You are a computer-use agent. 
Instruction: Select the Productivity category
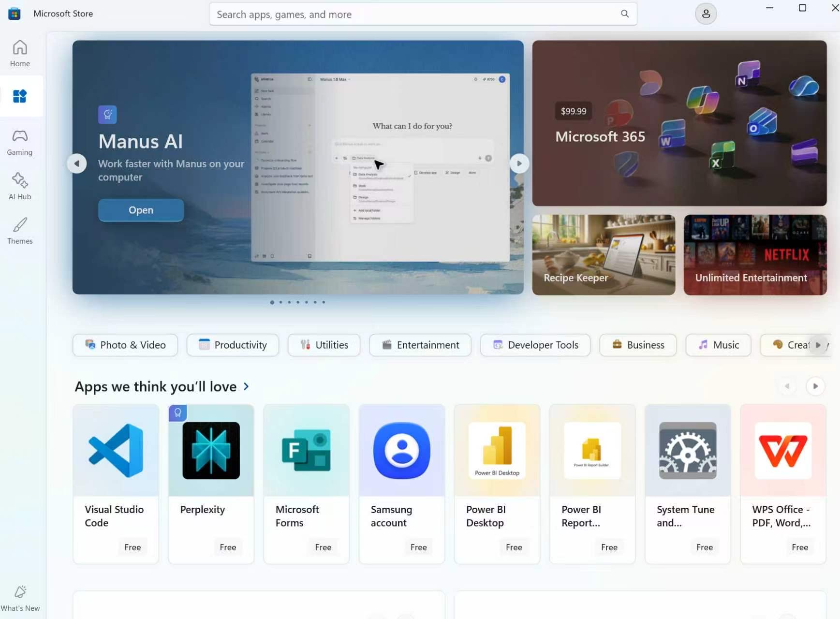click(x=233, y=345)
